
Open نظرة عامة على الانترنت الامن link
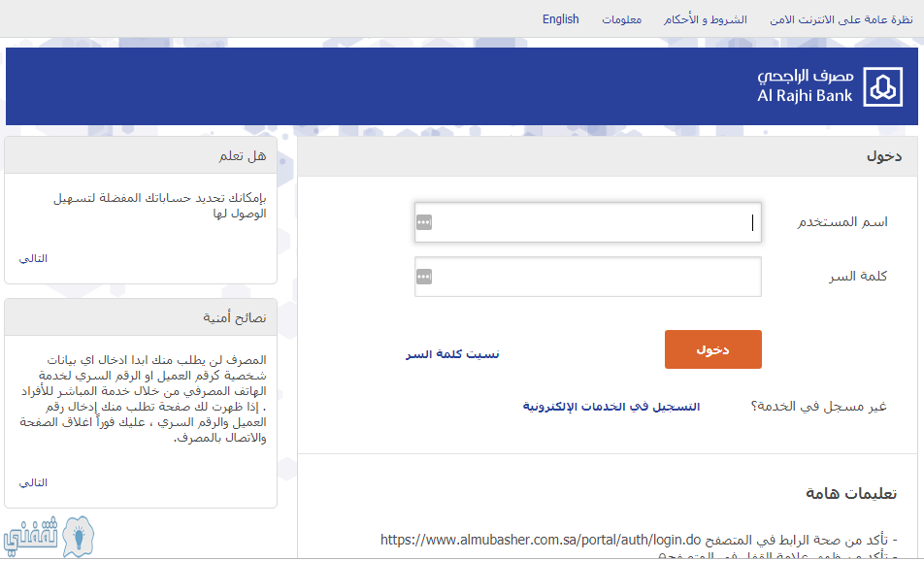(x=841, y=19)
